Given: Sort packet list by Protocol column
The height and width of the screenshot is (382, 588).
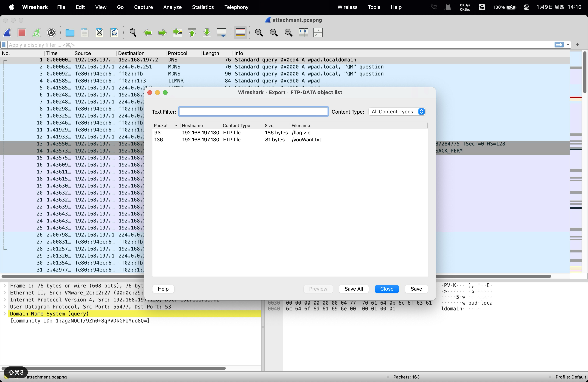Looking at the screenshot, I should tap(183, 53).
